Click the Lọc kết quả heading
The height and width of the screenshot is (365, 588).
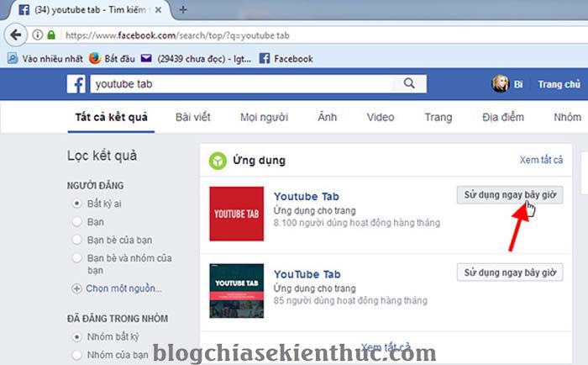[102, 156]
